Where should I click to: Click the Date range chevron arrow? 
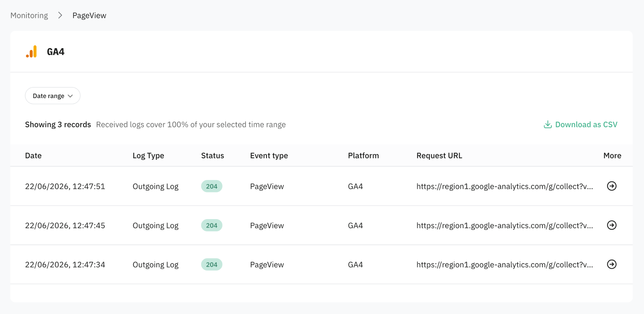pos(70,96)
